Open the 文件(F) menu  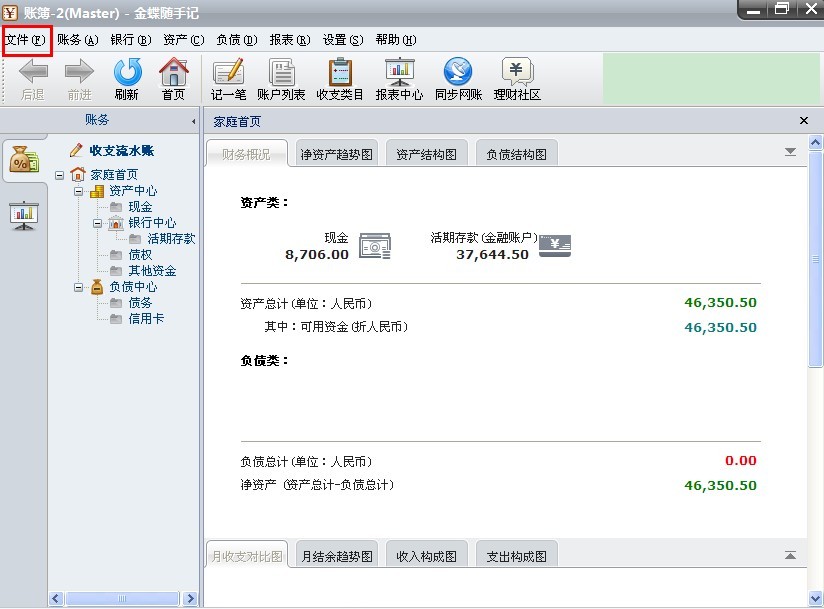[x=25, y=40]
